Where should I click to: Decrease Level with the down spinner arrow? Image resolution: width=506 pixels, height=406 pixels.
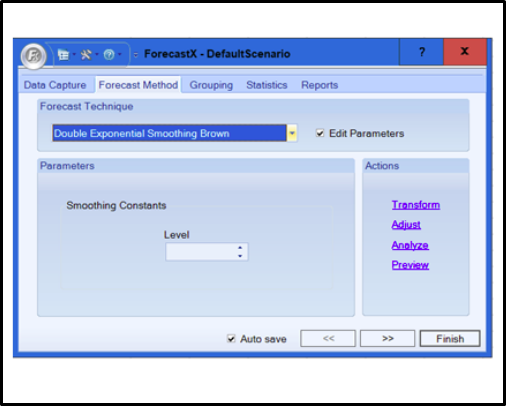(240, 256)
